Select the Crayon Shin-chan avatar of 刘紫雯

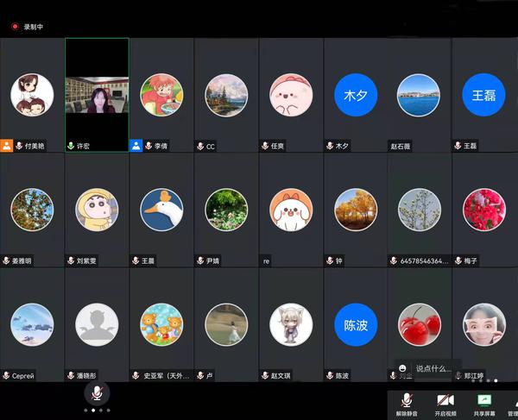tap(97, 210)
